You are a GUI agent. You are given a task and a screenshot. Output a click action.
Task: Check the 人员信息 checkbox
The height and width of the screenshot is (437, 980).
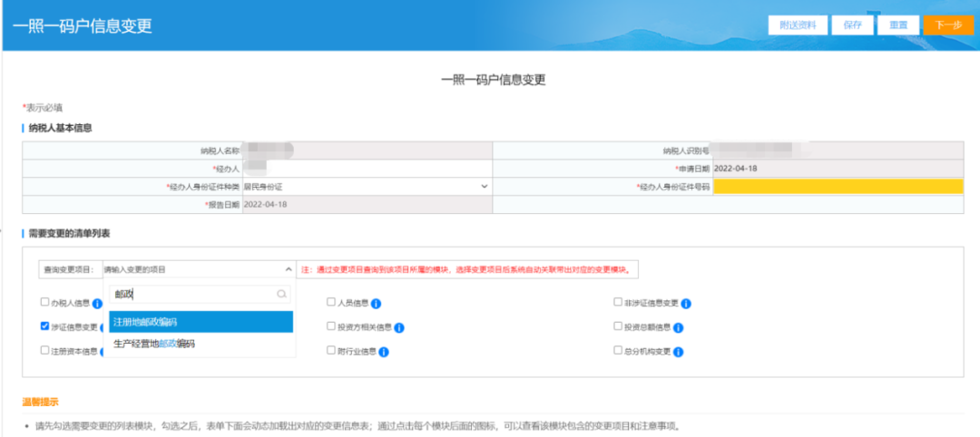click(331, 302)
